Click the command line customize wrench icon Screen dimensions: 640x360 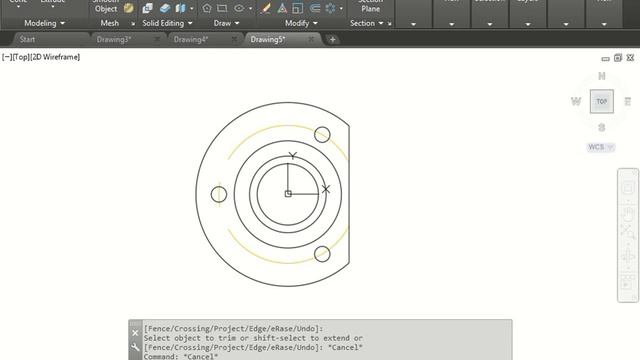click(135, 347)
